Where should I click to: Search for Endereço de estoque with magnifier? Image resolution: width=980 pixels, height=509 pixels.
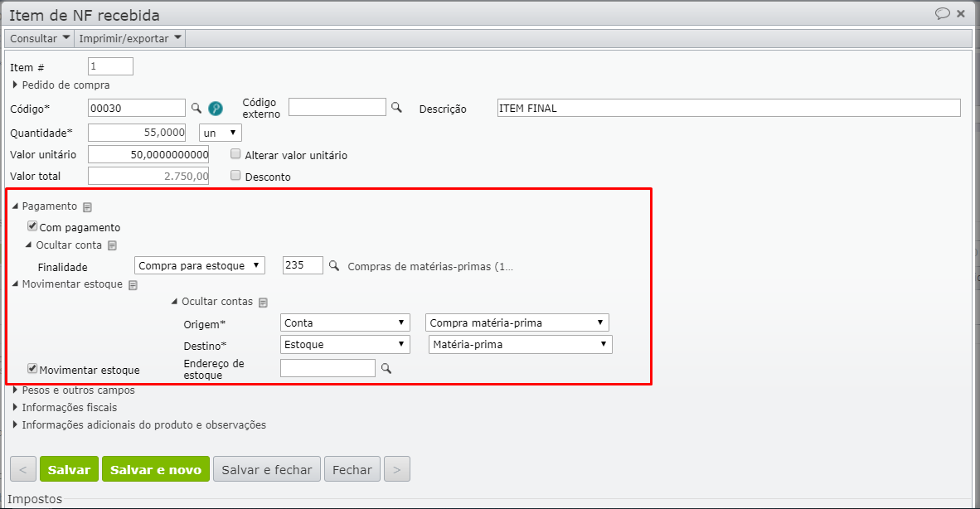(385, 368)
